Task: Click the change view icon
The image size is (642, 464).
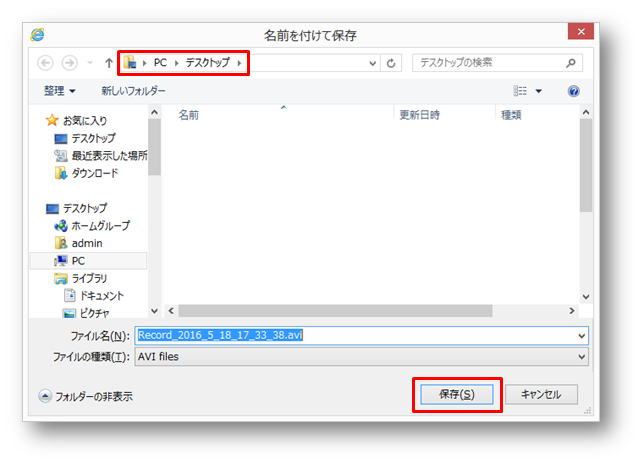Action: pos(520,91)
